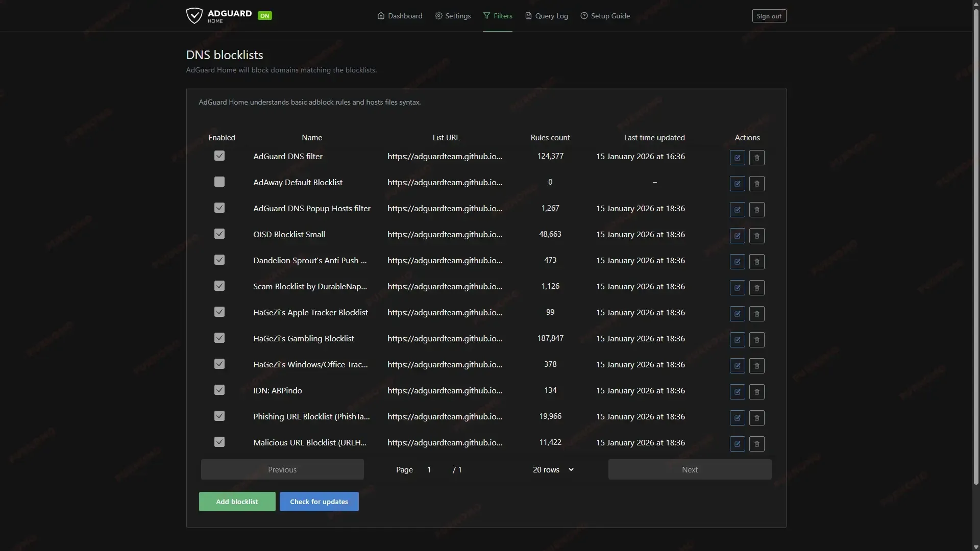Delete the Malicious URL Blocklist

point(756,444)
